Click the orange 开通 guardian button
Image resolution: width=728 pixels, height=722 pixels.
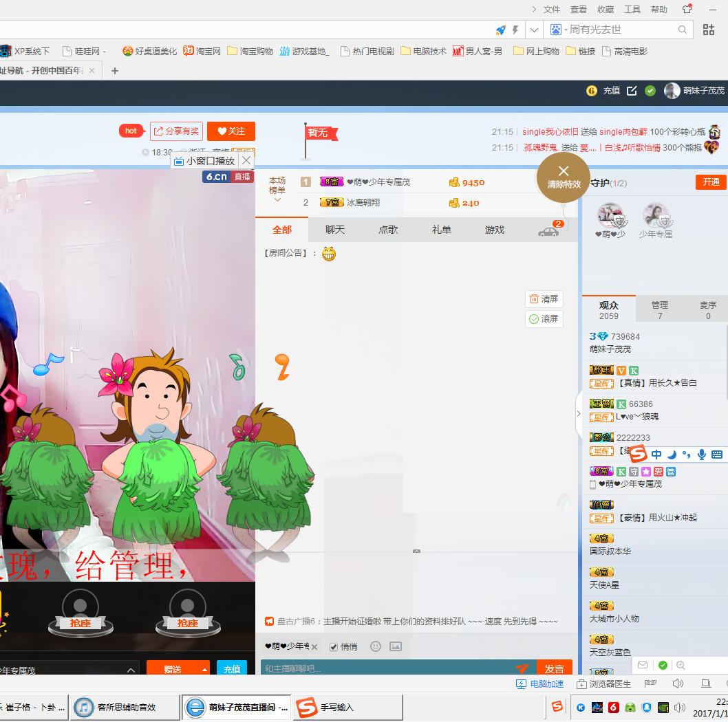(x=711, y=182)
